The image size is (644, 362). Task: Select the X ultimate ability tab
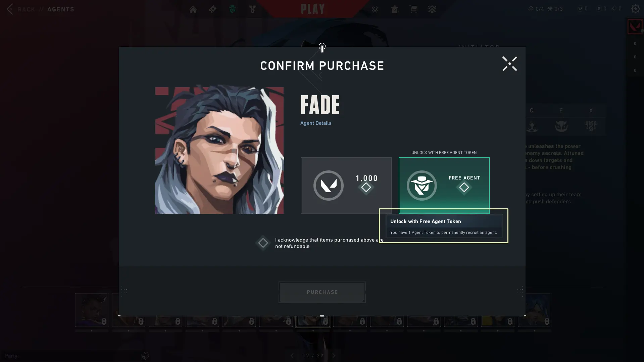point(591,110)
